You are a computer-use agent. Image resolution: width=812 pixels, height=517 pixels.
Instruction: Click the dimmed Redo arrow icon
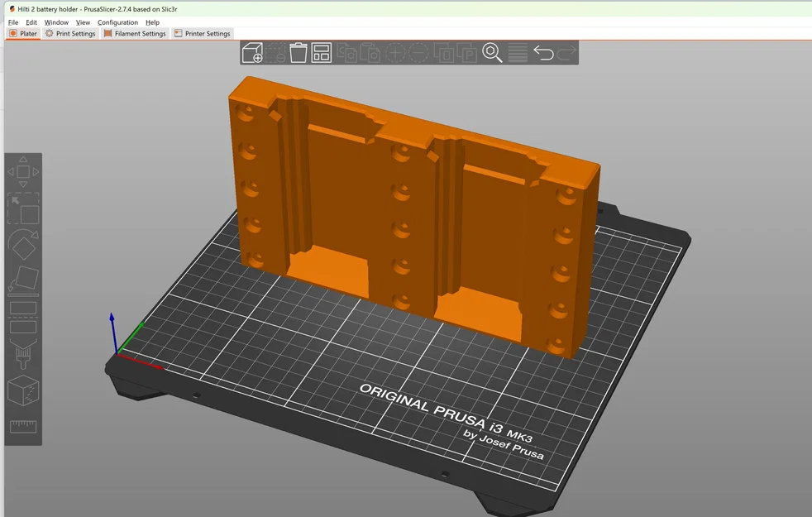click(566, 53)
